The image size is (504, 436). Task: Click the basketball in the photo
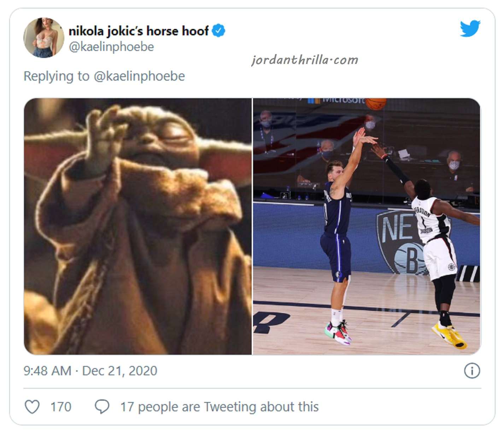(376, 104)
